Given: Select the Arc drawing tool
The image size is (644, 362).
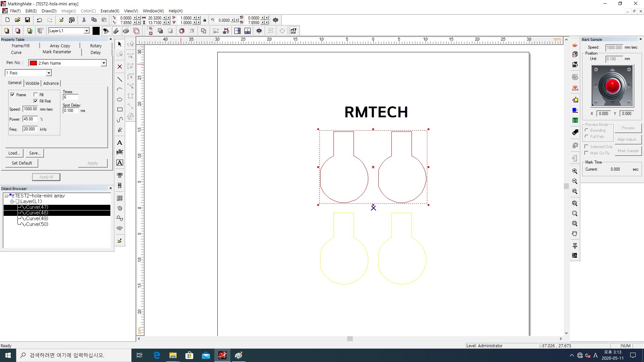Looking at the screenshot, I should pos(120,89).
